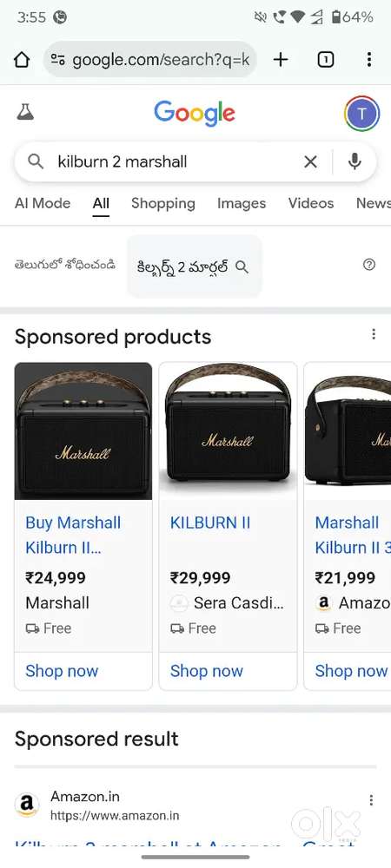The width and height of the screenshot is (391, 868).
Task: Open the AI Mode tab
Action: (x=43, y=203)
